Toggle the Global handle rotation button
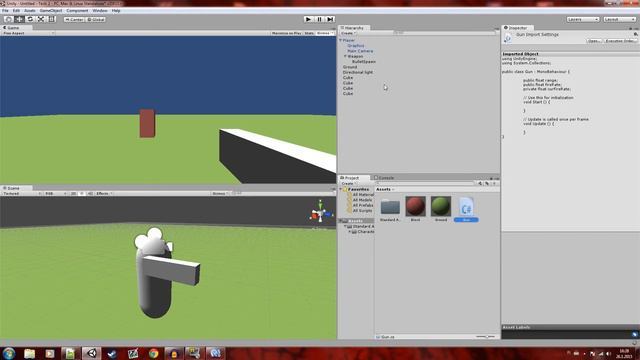Screen dimensions: 640x360 click(x=96, y=19)
